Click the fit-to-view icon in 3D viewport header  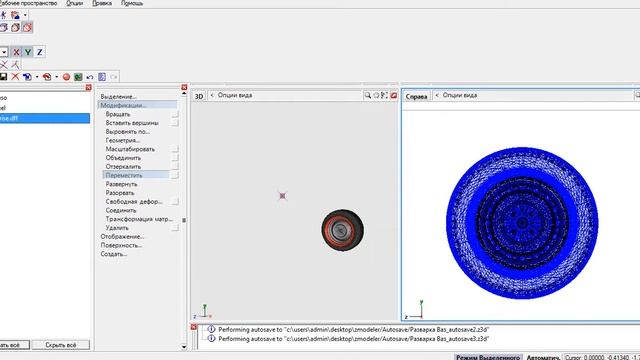(x=384, y=95)
